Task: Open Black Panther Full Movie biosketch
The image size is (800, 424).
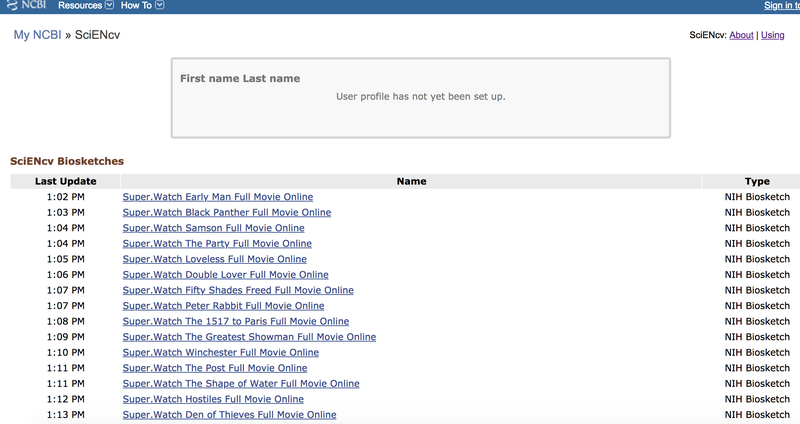Action: 227,212
